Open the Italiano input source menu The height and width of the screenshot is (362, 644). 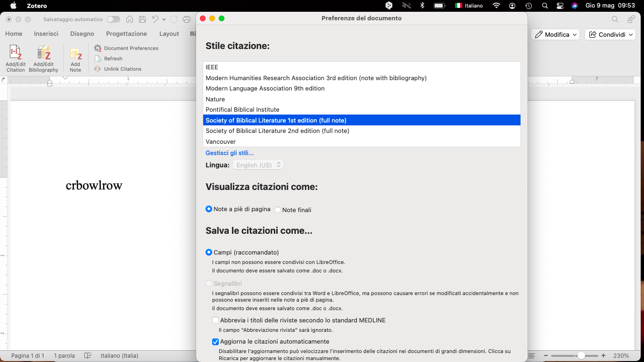pos(469,6)
